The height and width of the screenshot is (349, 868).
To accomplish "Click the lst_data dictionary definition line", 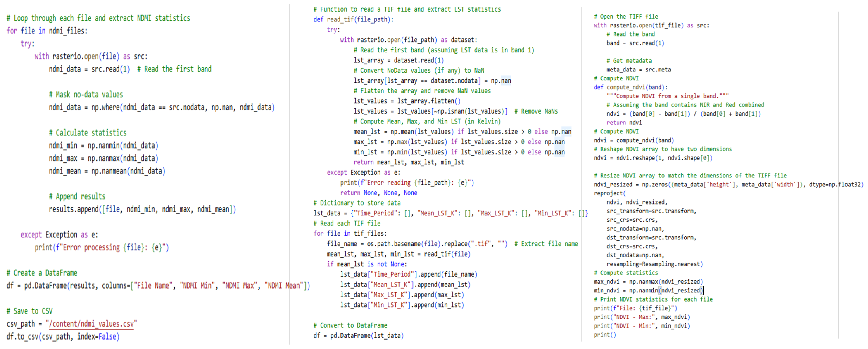I will 450,213.
